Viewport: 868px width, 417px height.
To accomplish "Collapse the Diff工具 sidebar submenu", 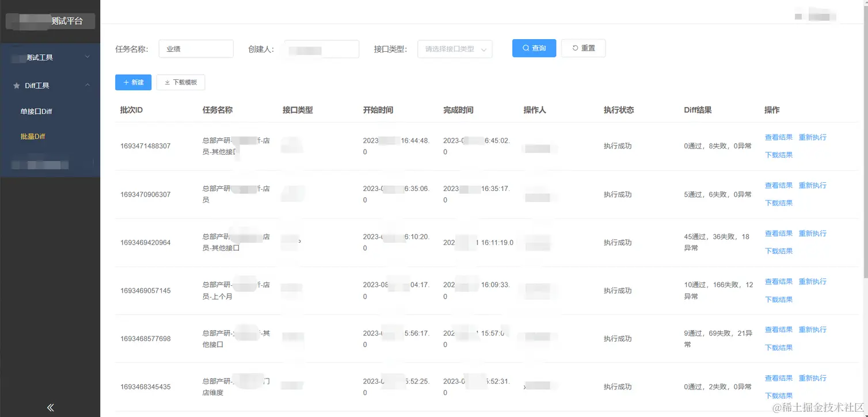I will (50, 86).
